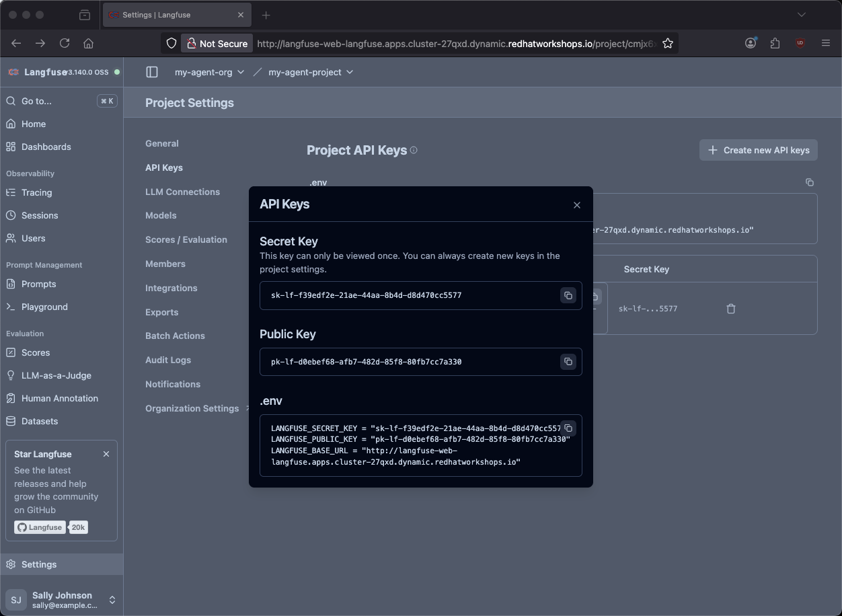The width and height of the screenshot is (842, 616).
Task: Open the my-agent-project project dropdown
Action: coord(310,72)
